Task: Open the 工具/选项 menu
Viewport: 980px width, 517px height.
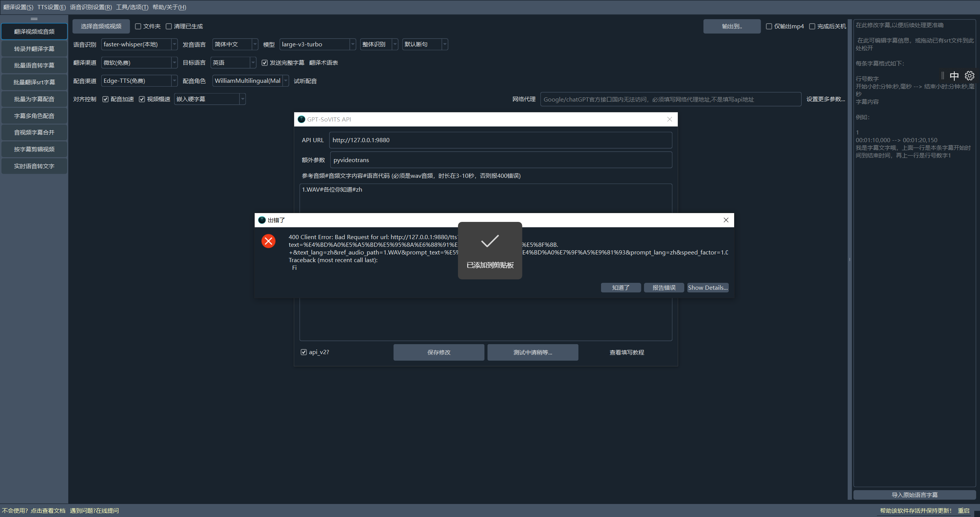Action: click(x=132, y=7)
